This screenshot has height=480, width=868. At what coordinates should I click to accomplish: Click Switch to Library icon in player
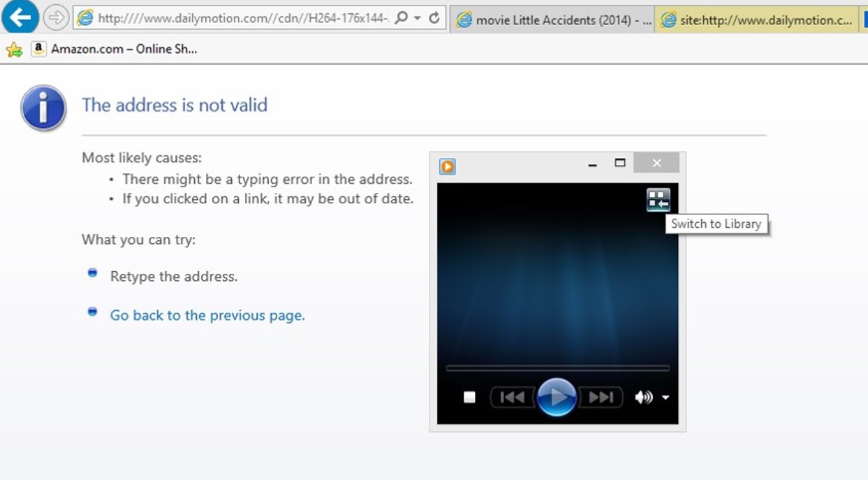[x=658, y=200]
